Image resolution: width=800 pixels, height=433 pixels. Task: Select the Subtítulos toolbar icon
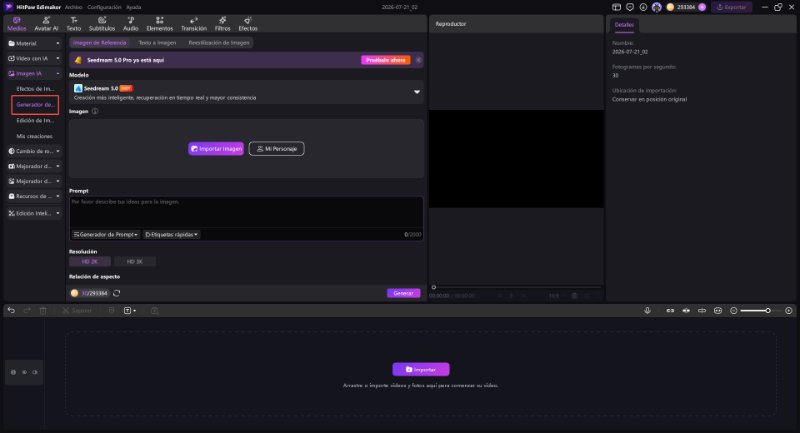(102, 23)
